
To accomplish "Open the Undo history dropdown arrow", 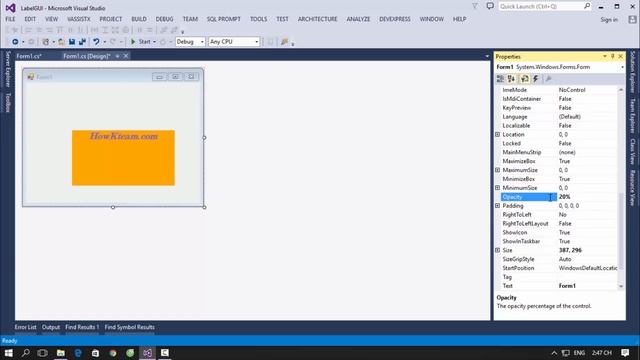I will (x=104, y=42).
